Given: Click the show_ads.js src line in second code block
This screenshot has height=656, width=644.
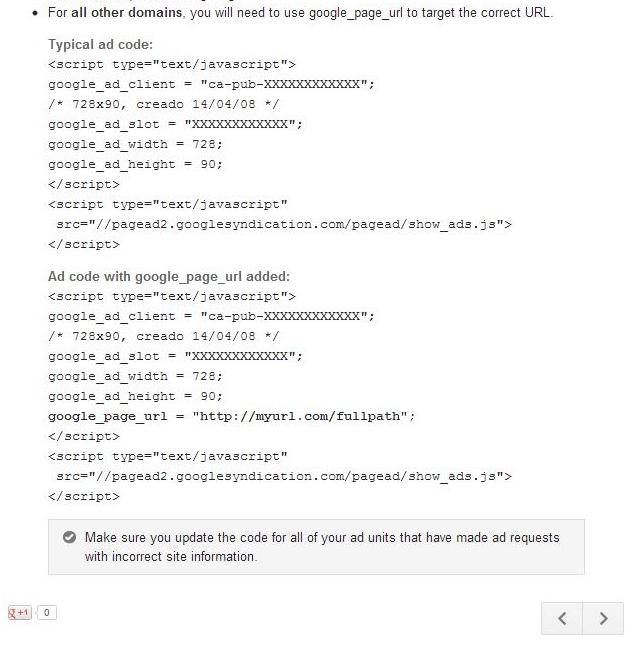Looking at the screenshot, I should pos(284,476).
